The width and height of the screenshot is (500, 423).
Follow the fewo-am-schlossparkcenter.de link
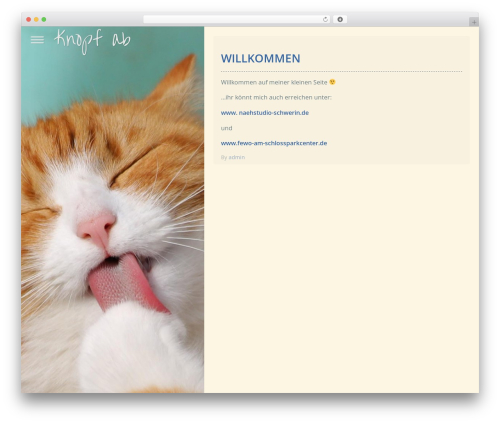(x=274, y=143)
